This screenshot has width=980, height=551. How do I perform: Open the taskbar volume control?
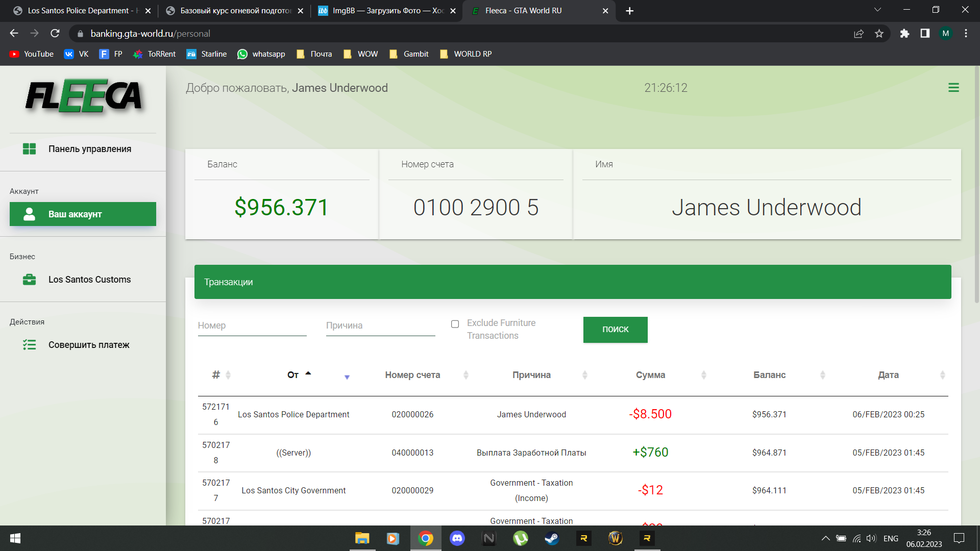tap(871, 538)
